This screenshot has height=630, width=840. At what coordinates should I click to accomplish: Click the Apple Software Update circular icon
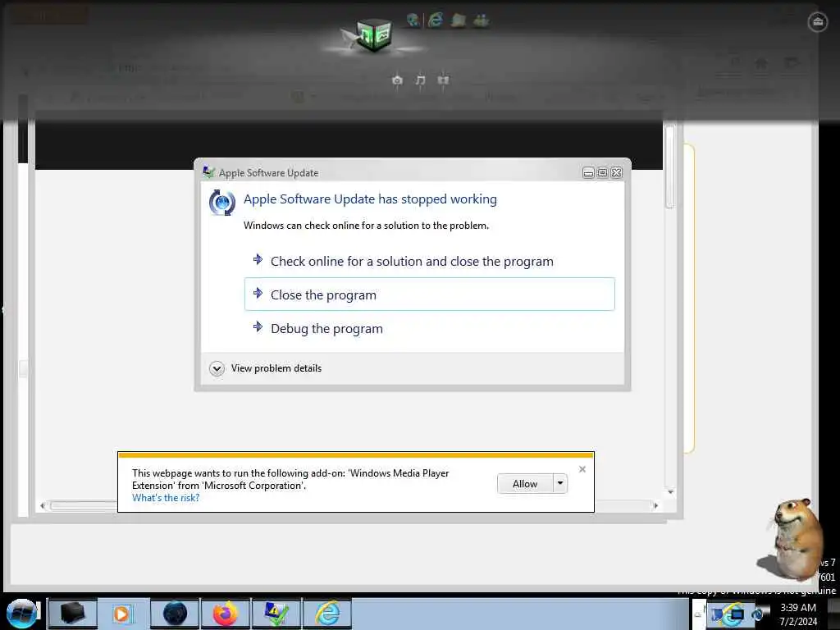[x=221, y=203]
